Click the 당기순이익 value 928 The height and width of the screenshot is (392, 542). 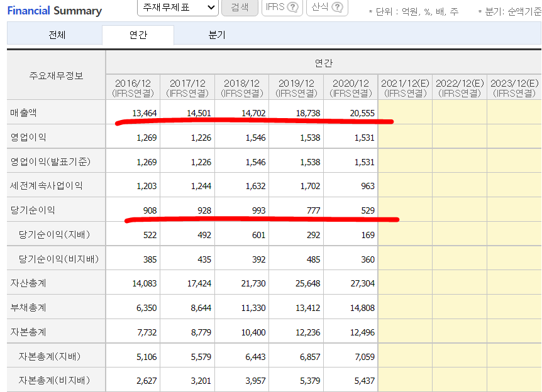(x=204, y=210)
